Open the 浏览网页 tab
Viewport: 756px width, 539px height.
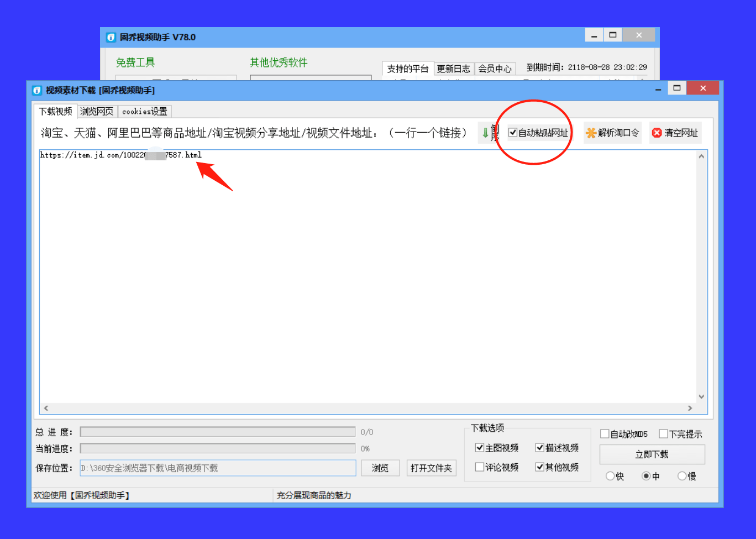[97, 112]
